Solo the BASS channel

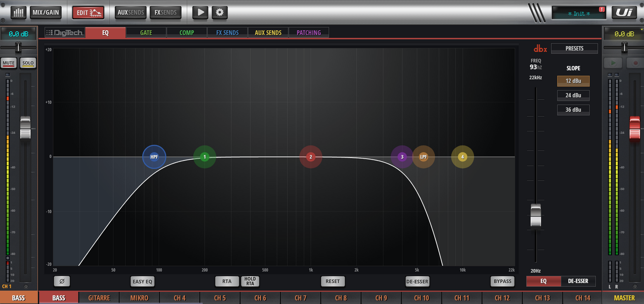(x=28, y=63)
